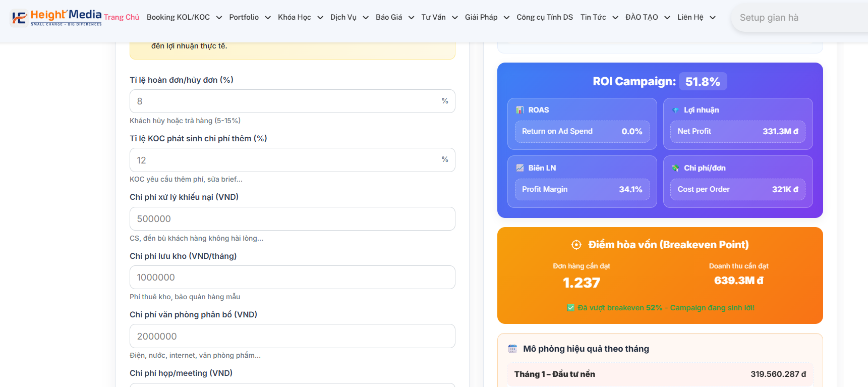This screenshot has width=868, height=387.
Task: Select the Chi phí họp/meeting (VND) label
Action: click(x=181, y=373)
